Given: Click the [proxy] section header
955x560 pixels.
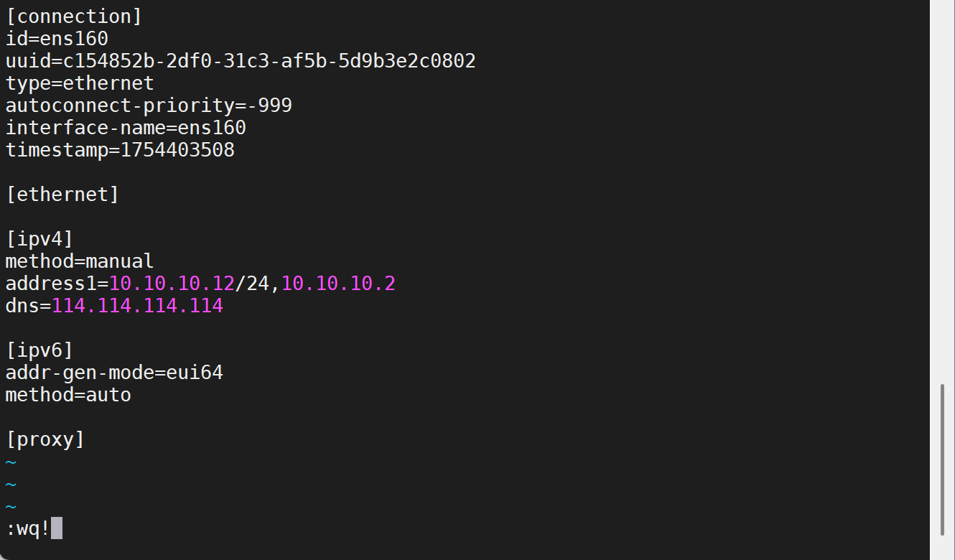Looking at the screenshot, I should (45, 439).
